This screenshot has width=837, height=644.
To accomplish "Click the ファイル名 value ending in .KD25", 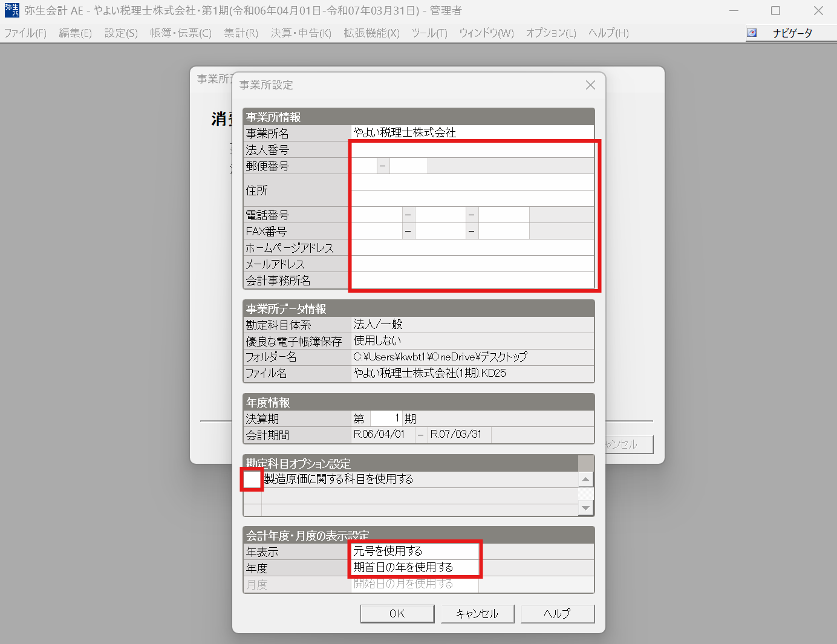I will point(430,374).
